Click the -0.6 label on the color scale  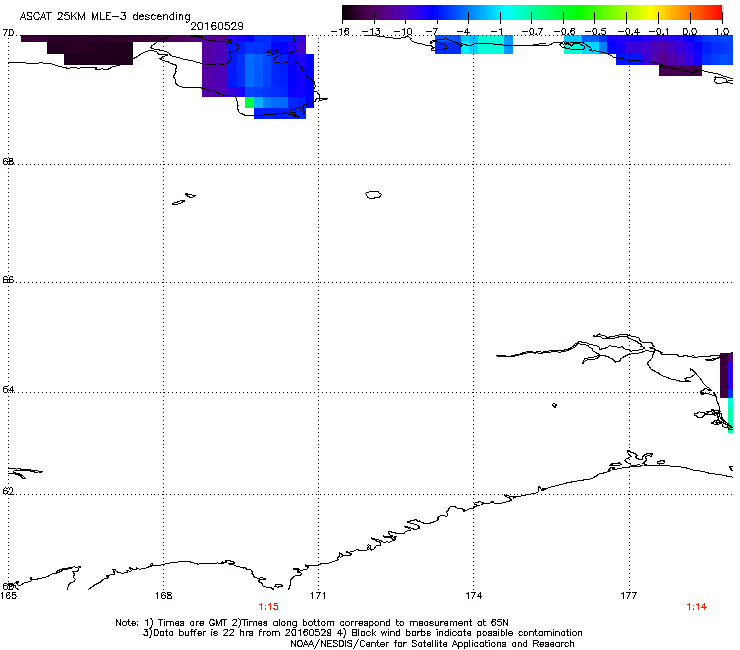(564, 32)
